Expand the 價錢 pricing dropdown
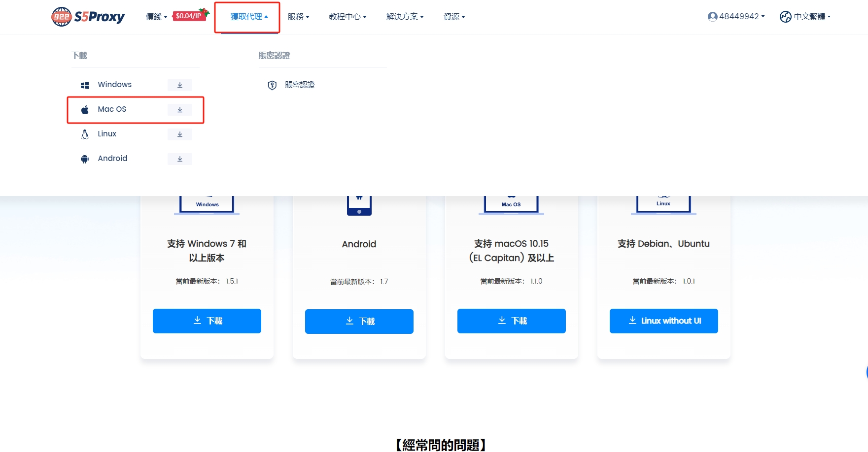This screenshot has height=452, width=868. coord(156,17)
